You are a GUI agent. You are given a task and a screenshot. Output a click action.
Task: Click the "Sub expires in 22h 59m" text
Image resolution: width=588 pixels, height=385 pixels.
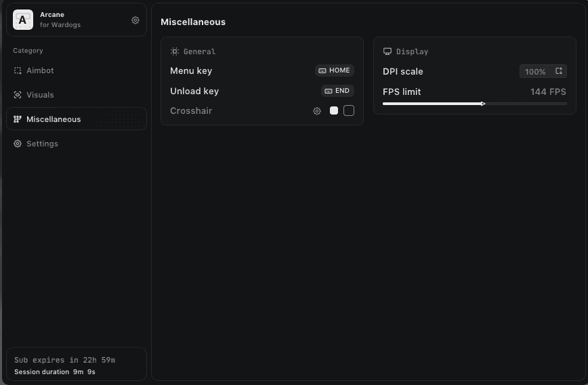[x=64, y=360]
